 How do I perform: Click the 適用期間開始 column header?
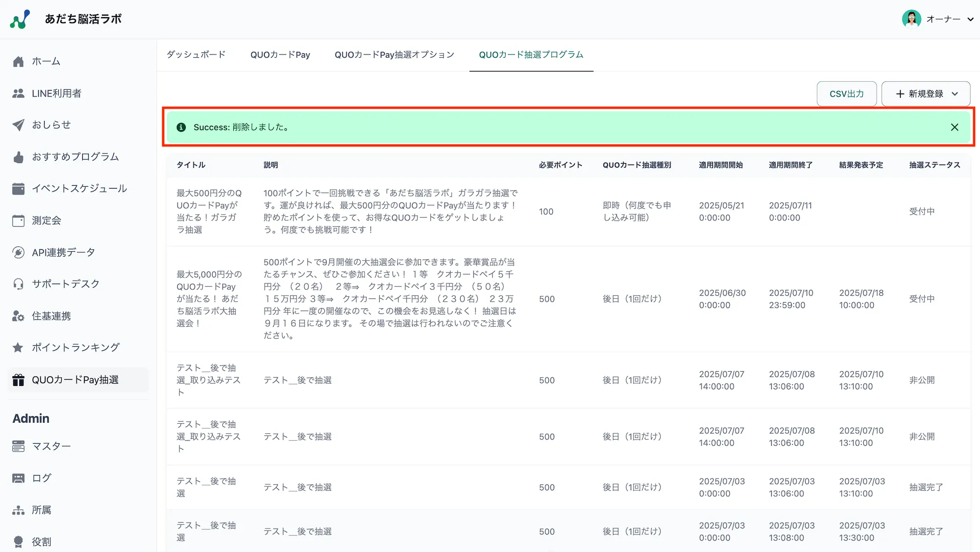[721, 165]
